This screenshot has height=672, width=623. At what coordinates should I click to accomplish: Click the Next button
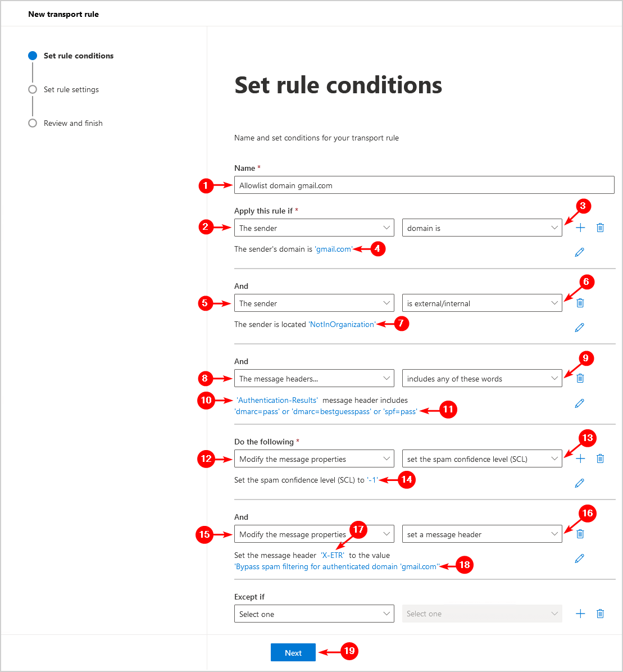tap(293, 652)
